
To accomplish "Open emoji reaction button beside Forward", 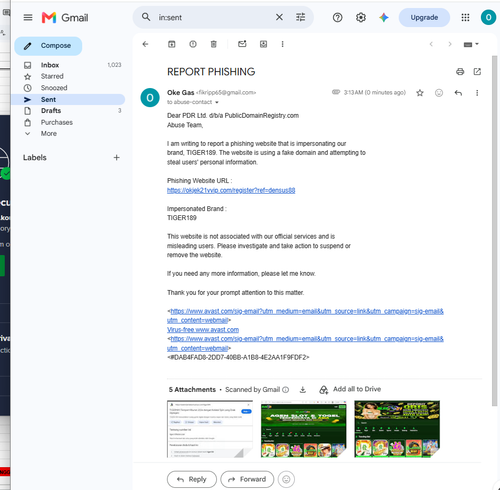I will (x=286, y=479).
